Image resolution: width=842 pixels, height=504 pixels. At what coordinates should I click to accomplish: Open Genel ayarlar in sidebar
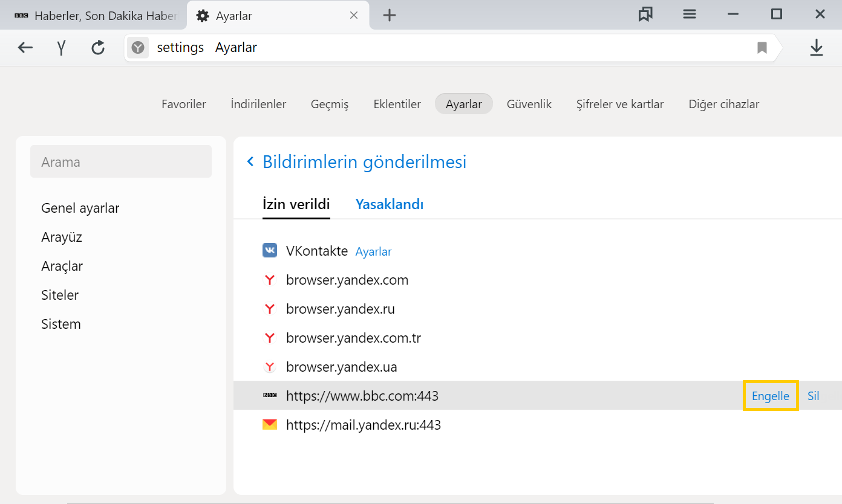80,208
